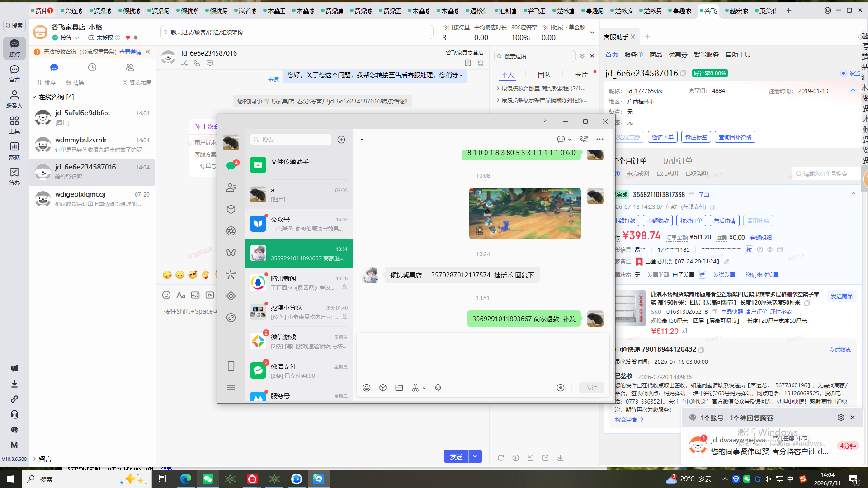Open 待办 in the JD workbench sidebar
The width and height of the screenshot is (868, 488).
tap(14, 176)
